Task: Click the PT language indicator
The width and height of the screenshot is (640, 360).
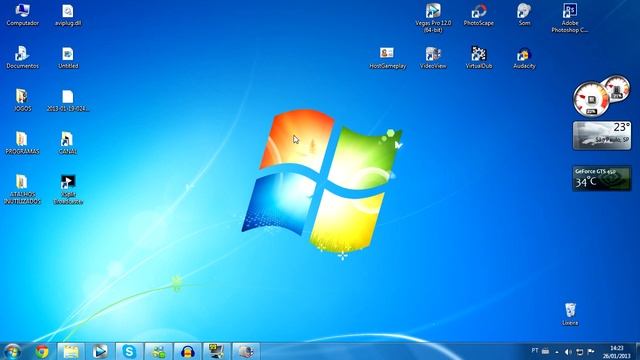Action: pos(535,351)
